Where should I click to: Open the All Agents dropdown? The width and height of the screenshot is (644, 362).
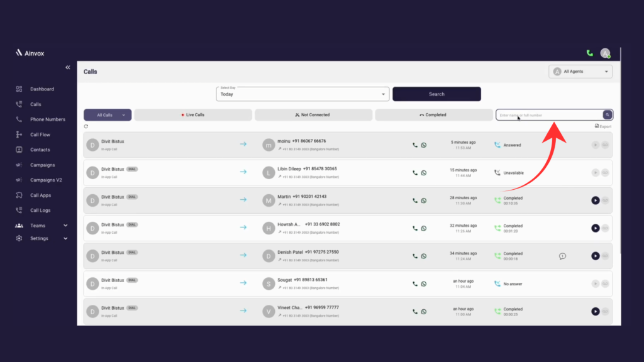[579, 71]
